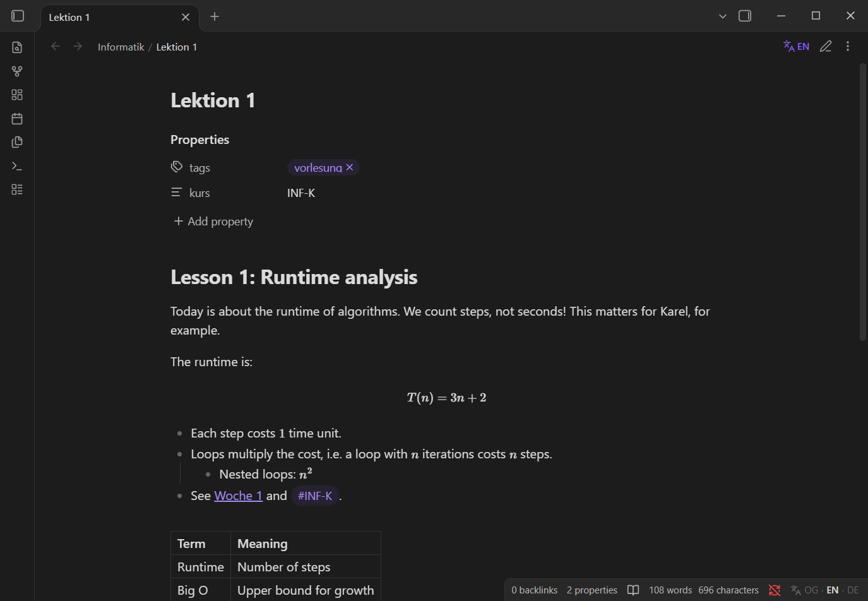This screenshot has height=601, width=868.
Task: Switch status bar language to EN
Action: click(x=833, y=590)
